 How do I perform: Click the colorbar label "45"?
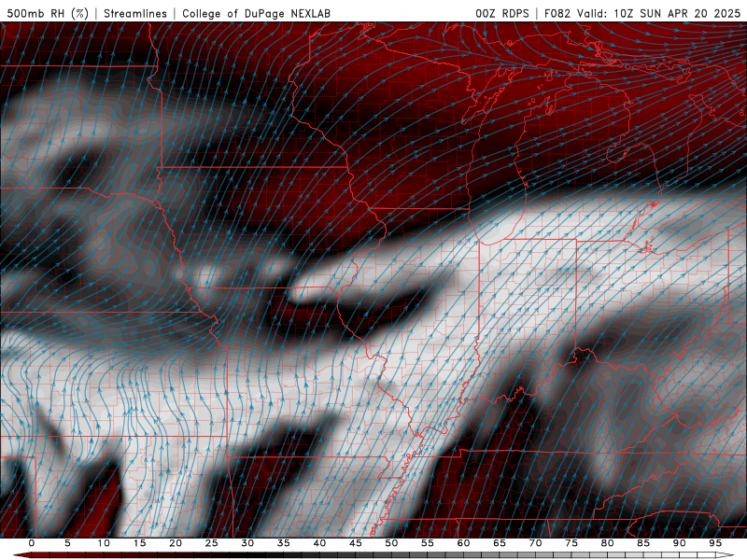[x=356, y=543]
